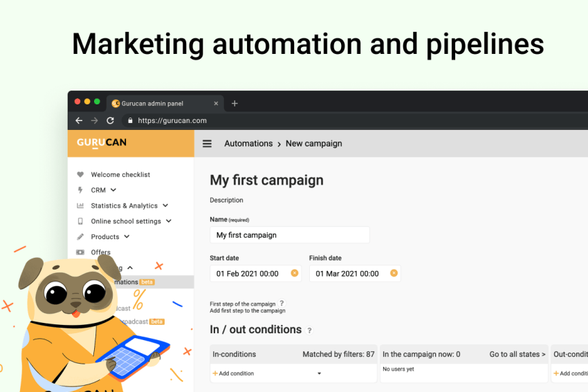
Task: Open Offers in the sidebar
Action: point(100,252)
